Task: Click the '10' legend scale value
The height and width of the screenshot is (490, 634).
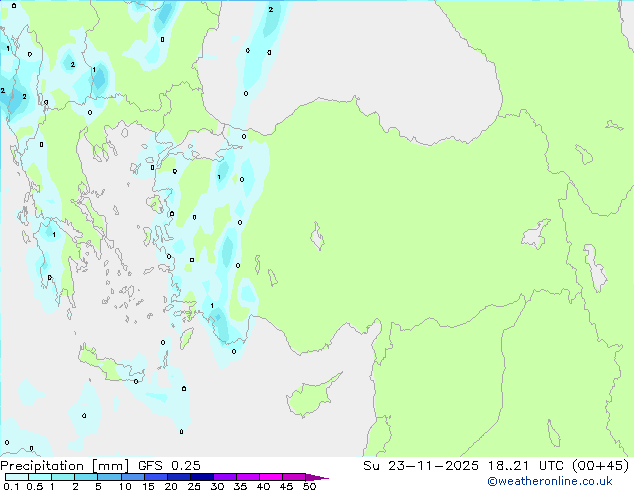Action: pos(125,486)
